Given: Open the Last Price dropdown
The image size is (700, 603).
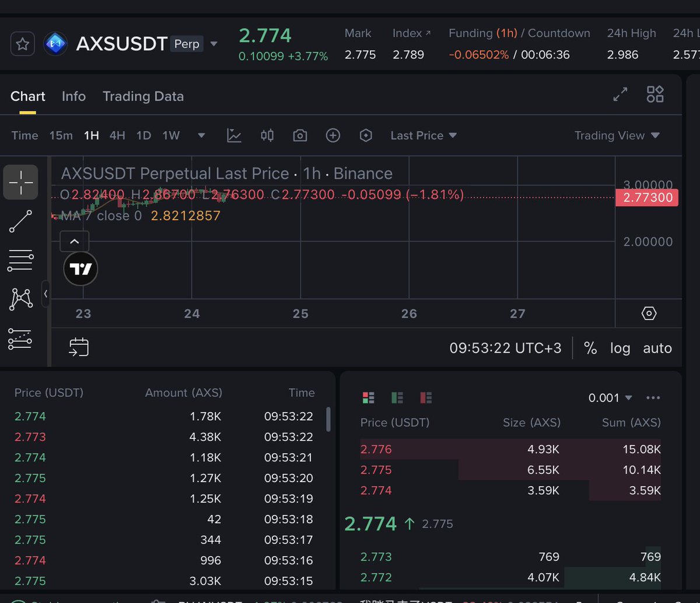Looking at the screenshot, I should point(423,135).
